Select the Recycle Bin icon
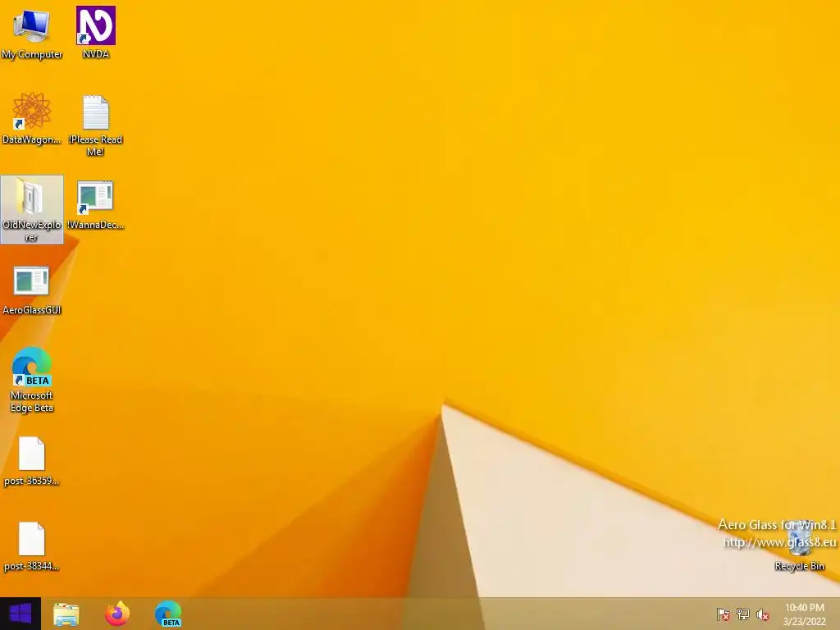 pyautogui.click(x=799, y=546)
